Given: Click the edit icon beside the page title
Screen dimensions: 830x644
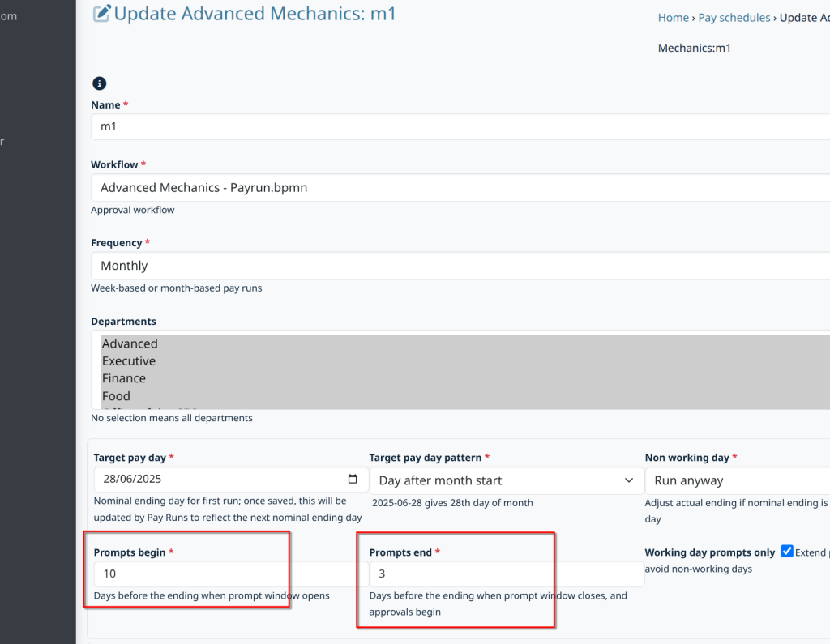Looking at the screenshot, I should point(101,14).
